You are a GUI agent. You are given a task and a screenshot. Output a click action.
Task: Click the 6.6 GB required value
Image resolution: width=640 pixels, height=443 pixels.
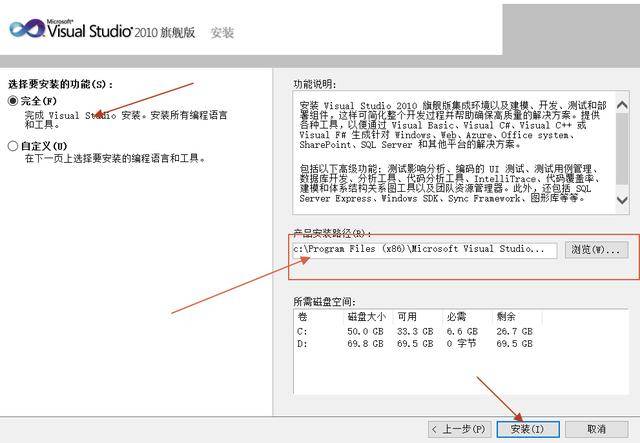[462, 332]
